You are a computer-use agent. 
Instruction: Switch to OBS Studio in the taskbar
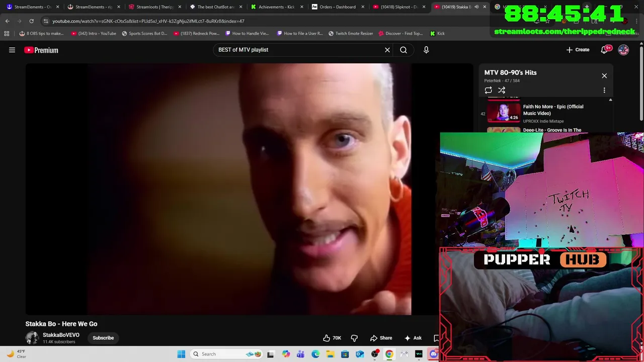tap(375, 354)
